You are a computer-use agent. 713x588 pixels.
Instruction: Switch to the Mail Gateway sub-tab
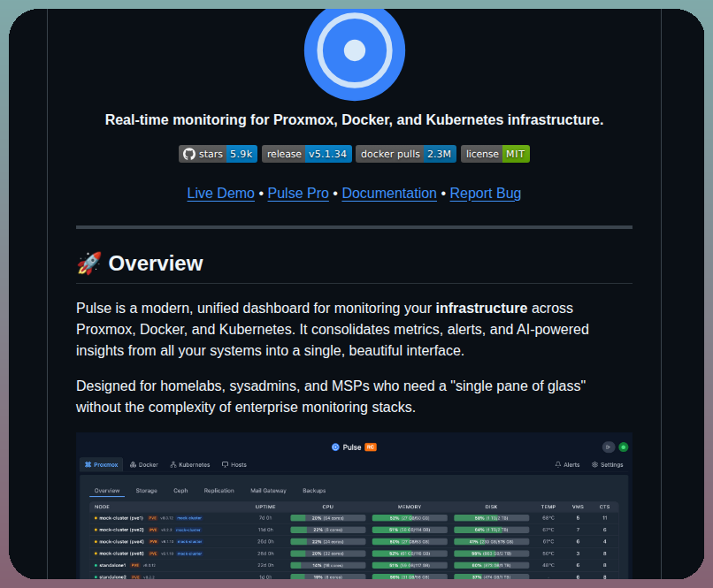pyautogui.click(x=268, y=491)
